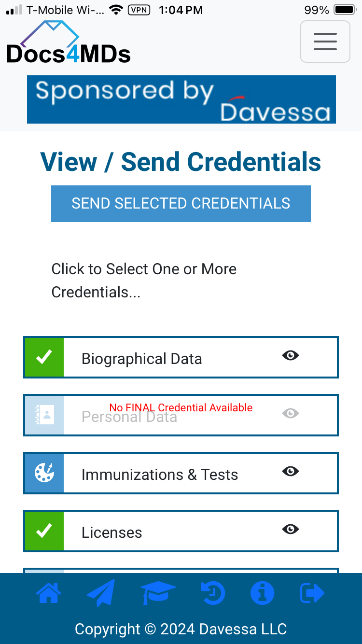The width and height of the screenshot is (362, 644).
Task: Open the info circle icon
Action: coord(262,593)
